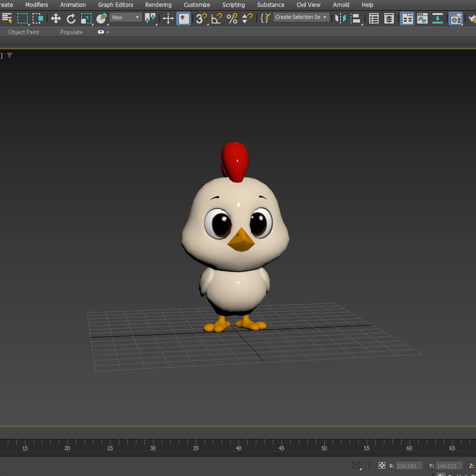Viewport: 476px width, 476px height.
Task: Click Edit Named Selection Sets icon
Action: coord(265,18)
